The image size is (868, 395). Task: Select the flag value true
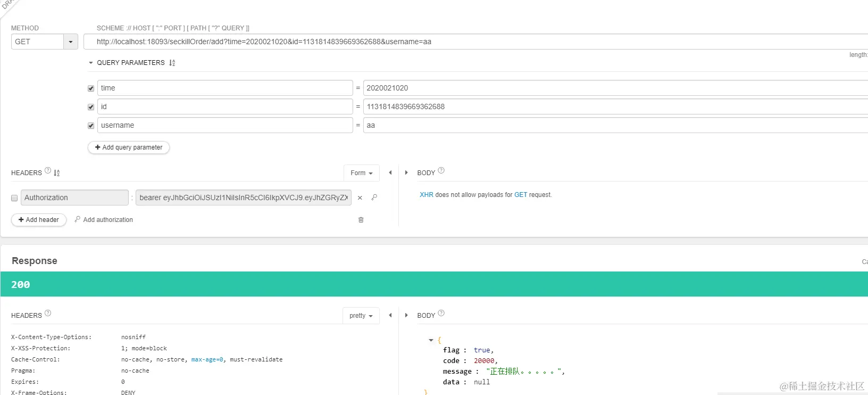coord(482,350)
